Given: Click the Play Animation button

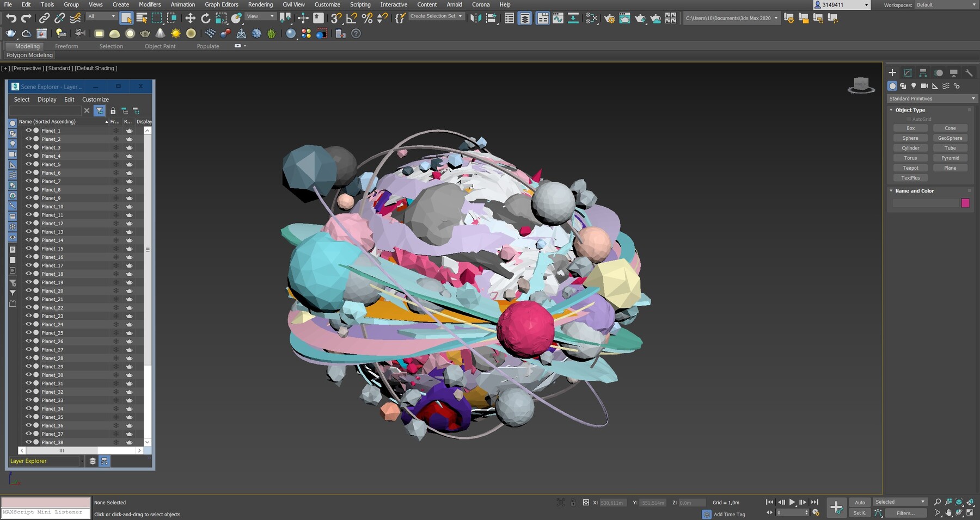Looking at the screenshot, I should pos(792,502).
